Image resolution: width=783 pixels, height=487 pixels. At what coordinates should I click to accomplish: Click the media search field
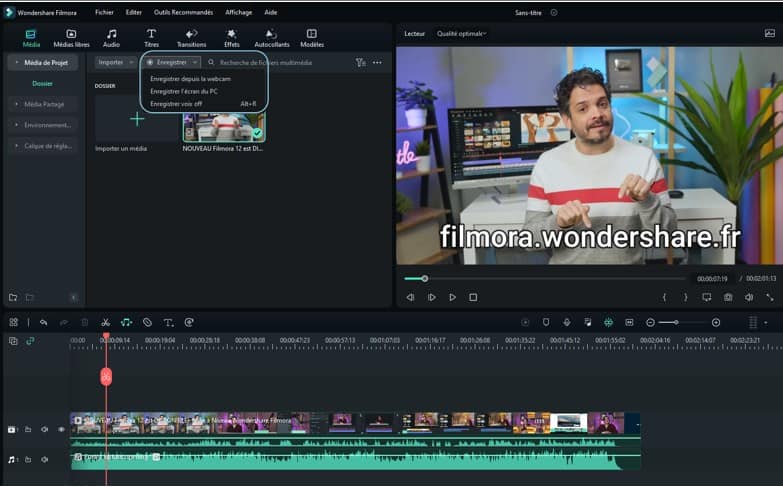point(277,62)
